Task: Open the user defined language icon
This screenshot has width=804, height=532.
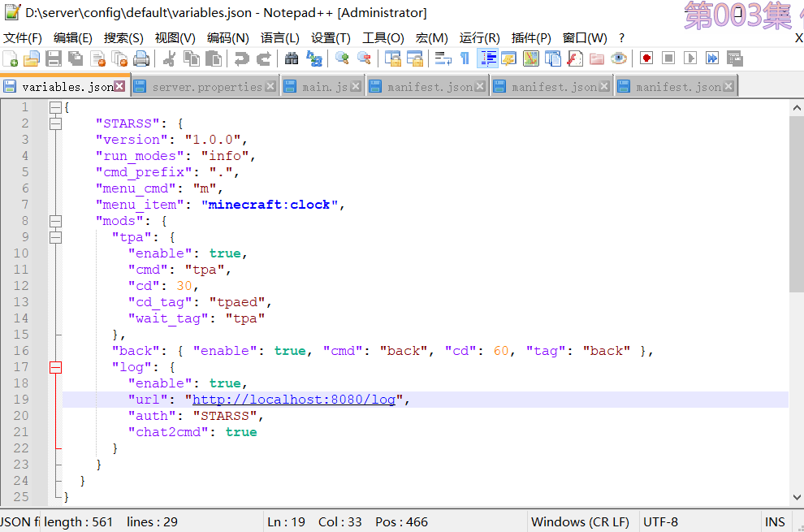Action: 508,59
